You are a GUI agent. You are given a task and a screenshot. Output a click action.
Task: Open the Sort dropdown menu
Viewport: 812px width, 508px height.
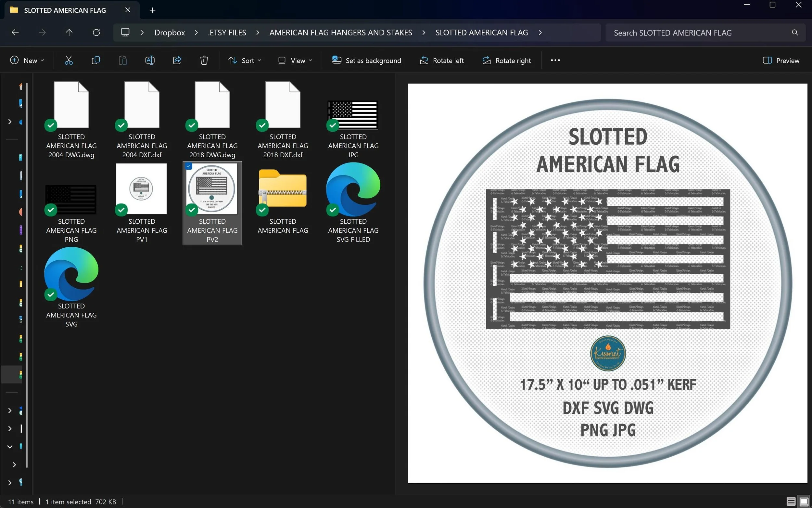pos(245,60)
